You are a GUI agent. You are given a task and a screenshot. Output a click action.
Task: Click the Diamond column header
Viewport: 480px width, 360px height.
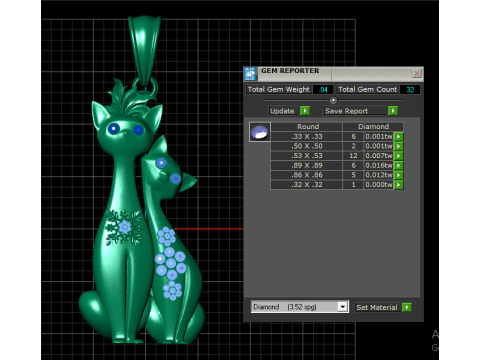point(373,127)
